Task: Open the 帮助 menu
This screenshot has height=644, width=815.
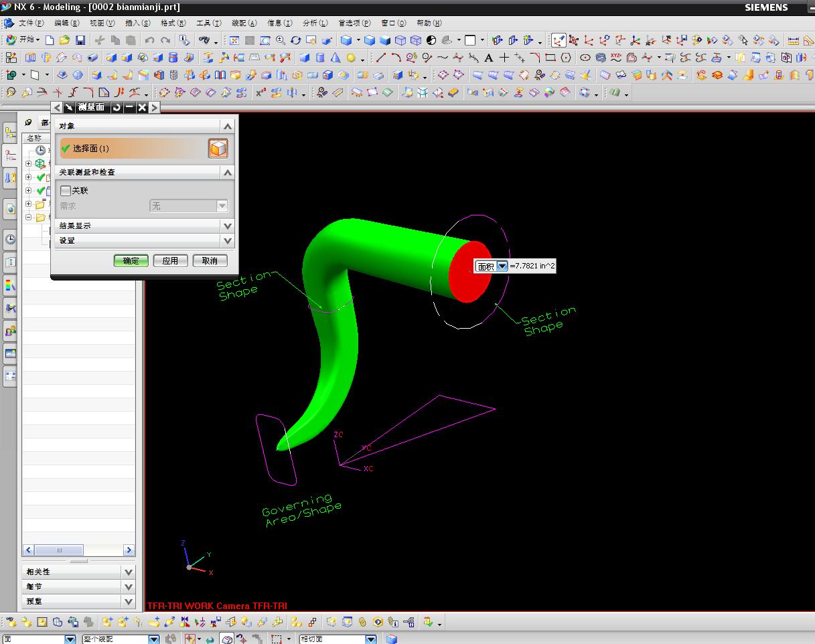Action: coord(429,23)
